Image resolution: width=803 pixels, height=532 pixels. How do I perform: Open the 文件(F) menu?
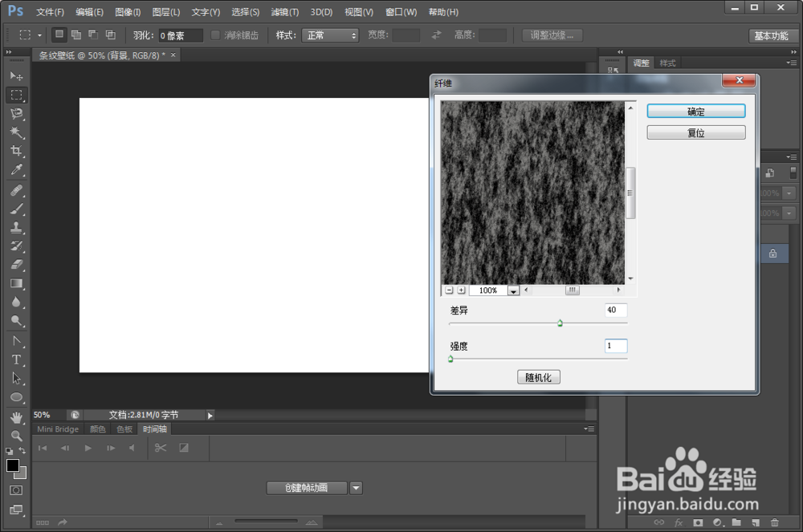point(50,12)
